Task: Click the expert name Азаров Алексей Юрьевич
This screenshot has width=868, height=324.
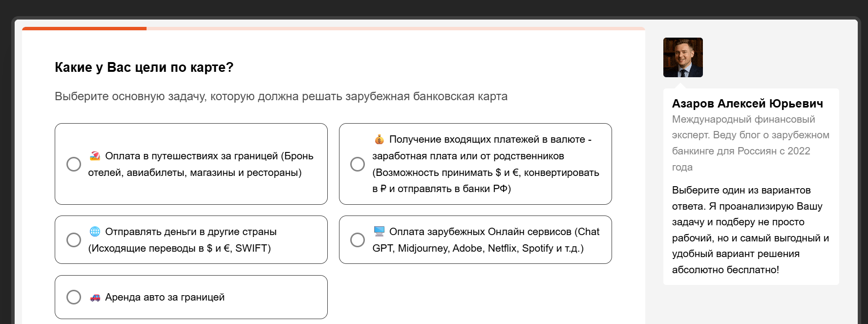Action: click(x=747, y=103)
